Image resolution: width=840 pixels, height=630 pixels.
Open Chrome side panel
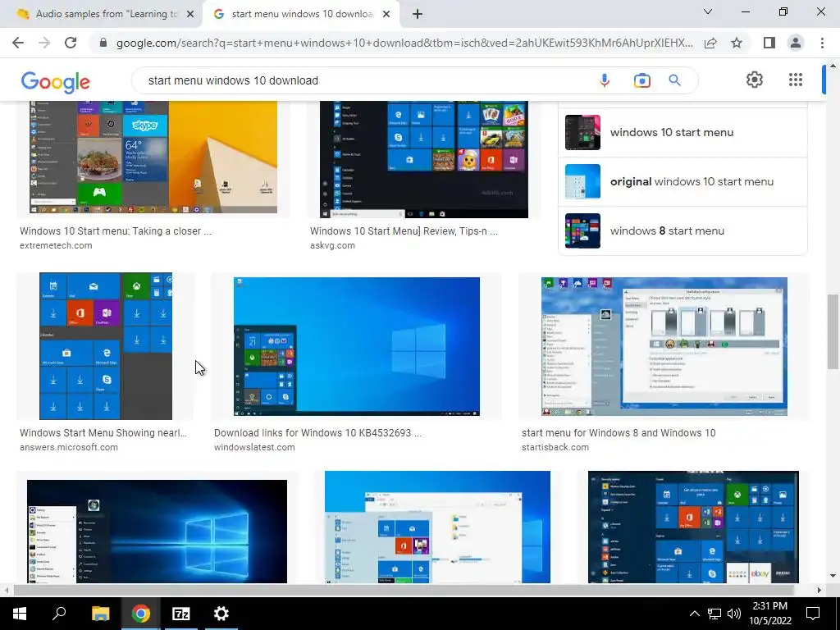pyautogui.click(x=769, y=43)
